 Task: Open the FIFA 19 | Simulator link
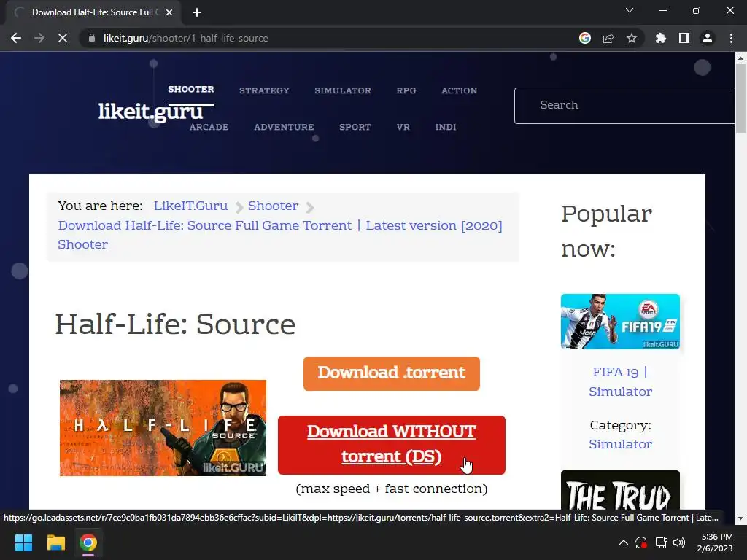pos(620,381)
